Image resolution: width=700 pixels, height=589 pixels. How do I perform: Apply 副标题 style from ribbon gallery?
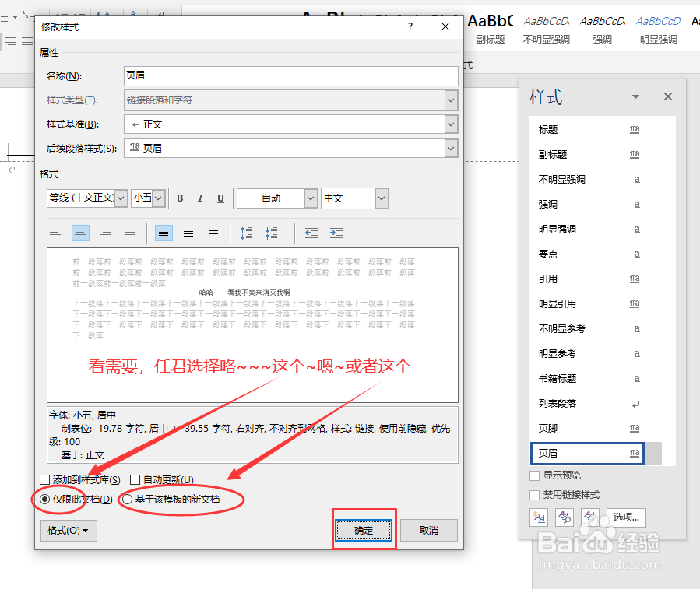click(491, 30)
